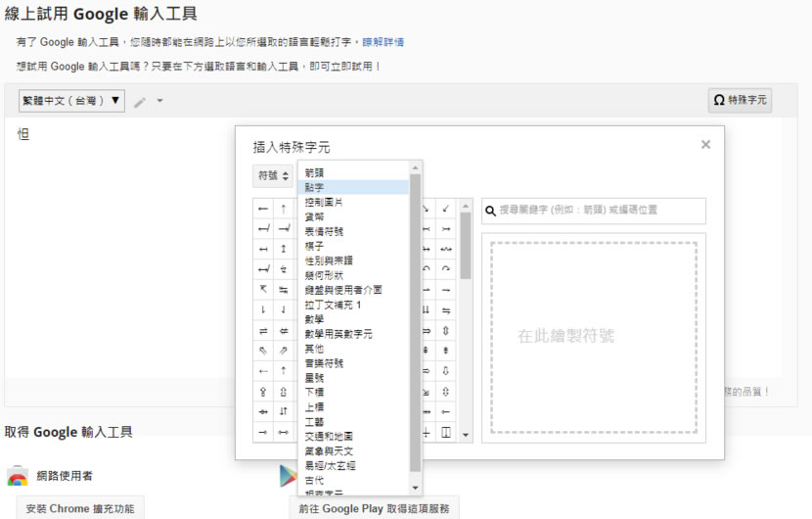812x519 pixels.
Task: Insert the downwards white arrow ⇩ symbol
Action: coord(446,371)
